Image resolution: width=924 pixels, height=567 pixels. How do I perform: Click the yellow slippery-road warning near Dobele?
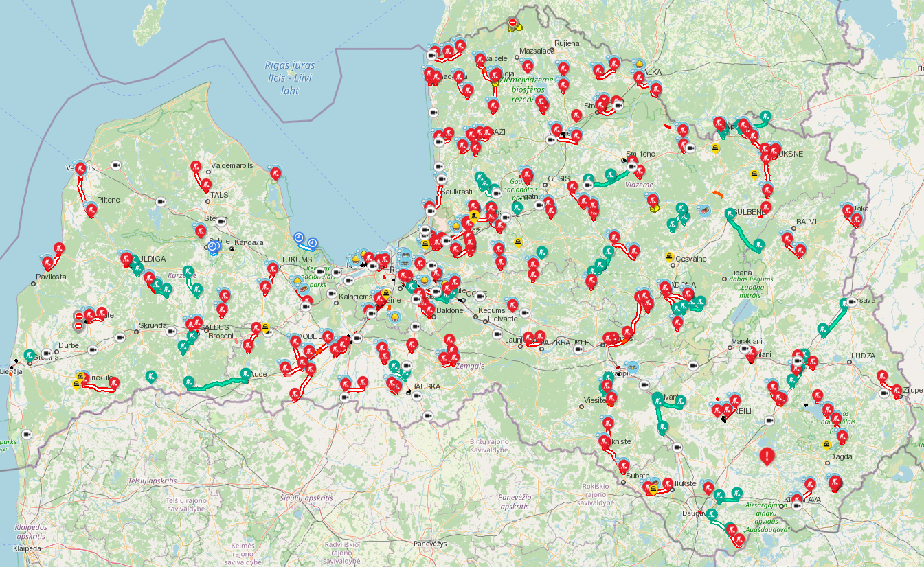coord(265,326)
